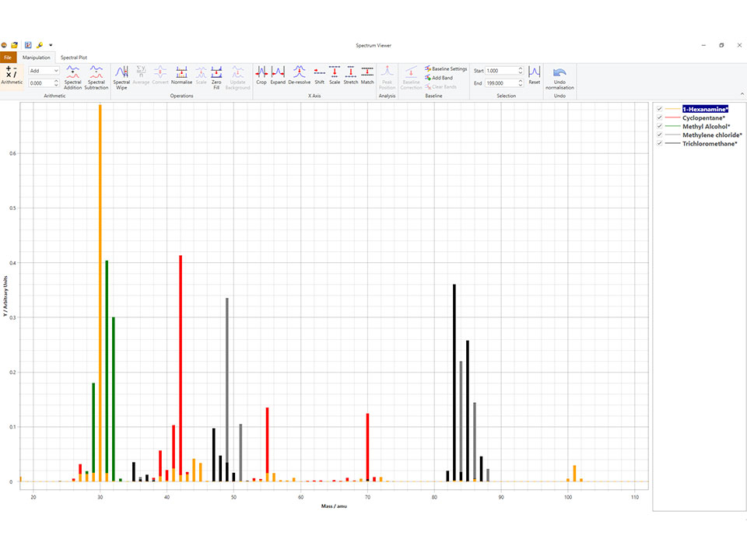Click the open folder icon in title bar

(15, 45)
